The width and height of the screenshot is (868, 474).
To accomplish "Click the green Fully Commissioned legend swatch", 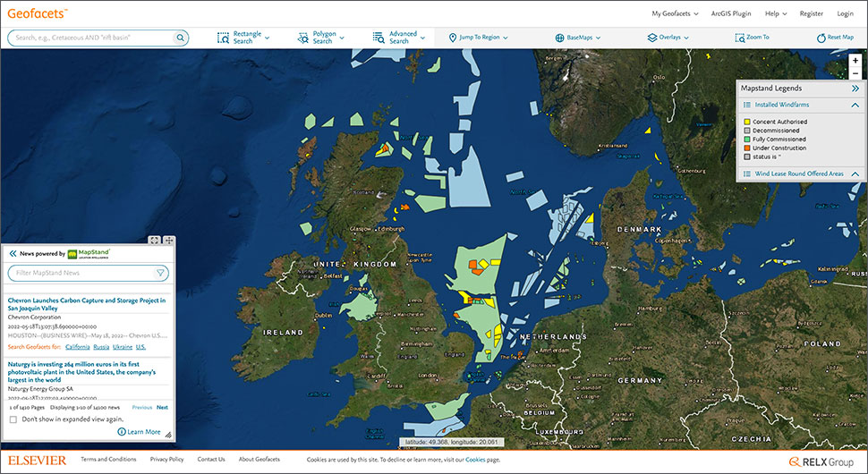I will point(747,140).
